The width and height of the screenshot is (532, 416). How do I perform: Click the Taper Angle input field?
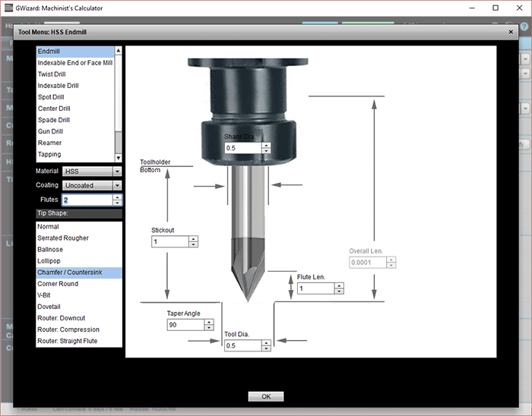pos(184,325)
